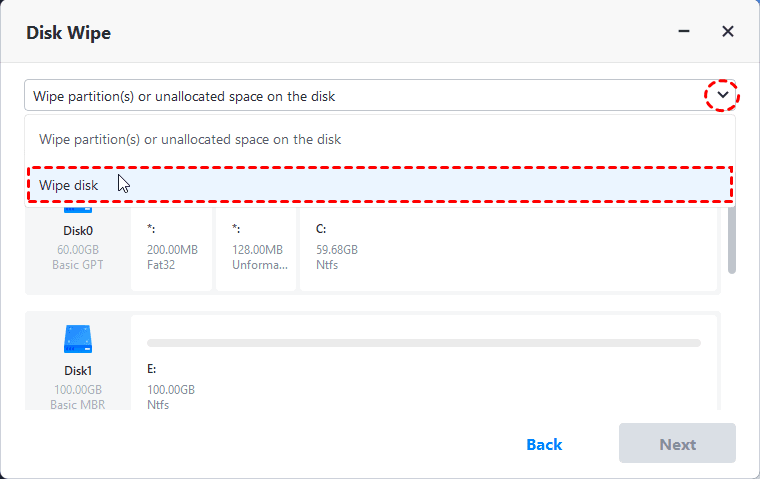Go back with the Back button

(544, 443)
